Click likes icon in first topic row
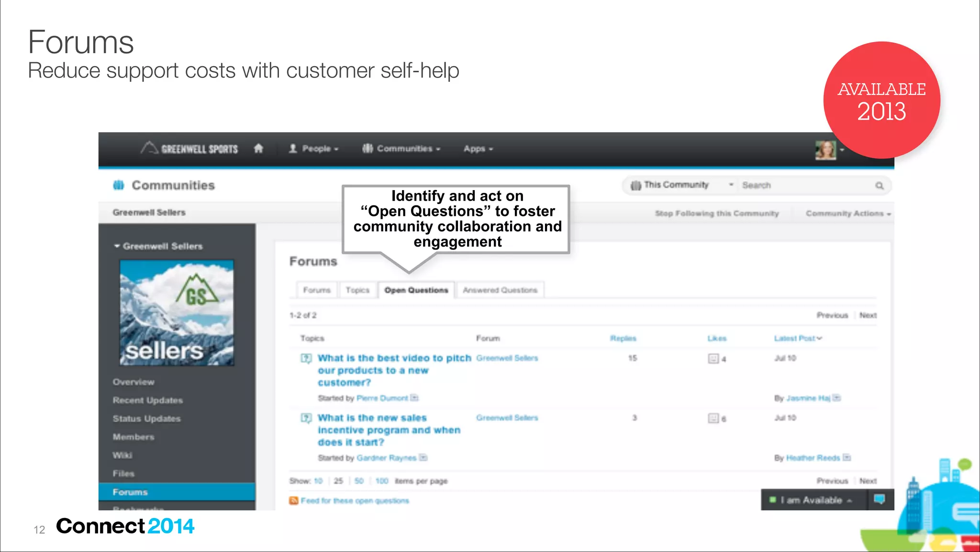Viewport: 980px width, 552px height. click(x=713, y=359)
